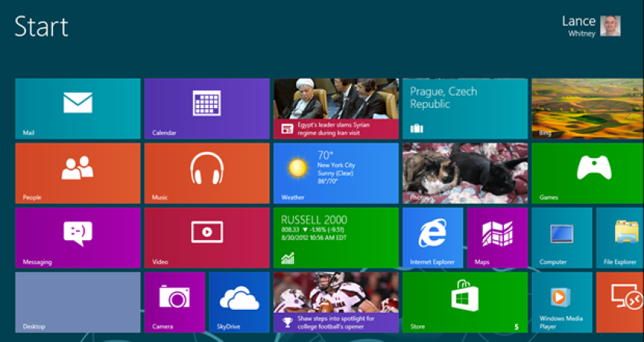Open the Calendar tile grid icon
This screenshot has width=644, height=342.
tap(207, 103)
